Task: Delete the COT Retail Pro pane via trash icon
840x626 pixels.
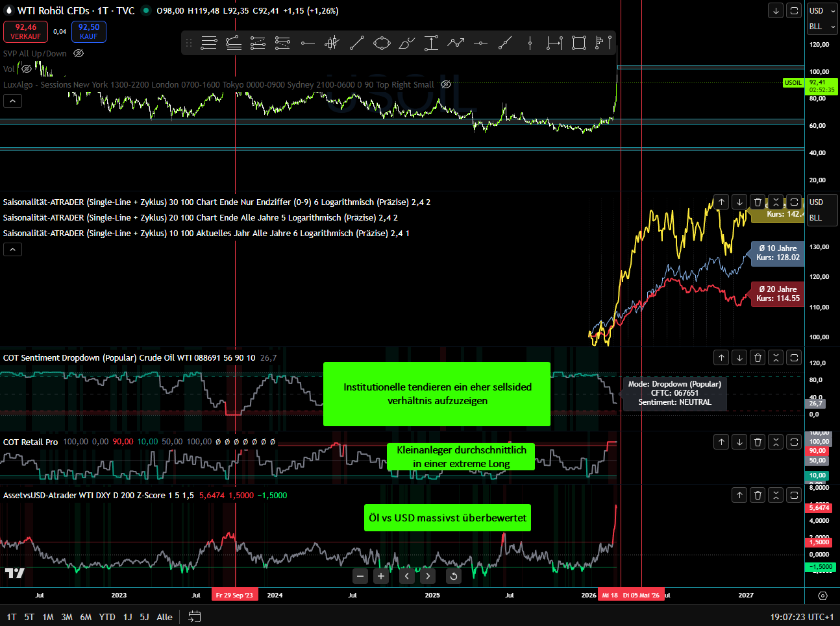Action: coord(757,442)
